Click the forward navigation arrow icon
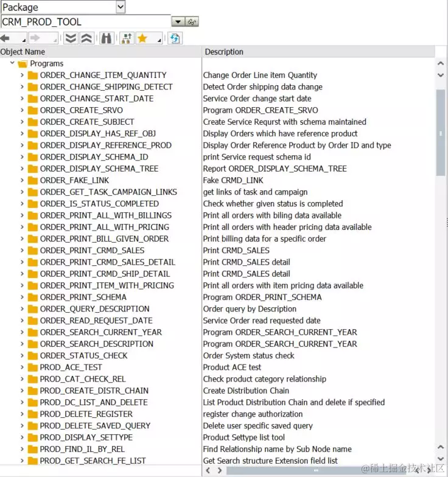This screenshot has width=448, height=477. click(x=35, y=38)
